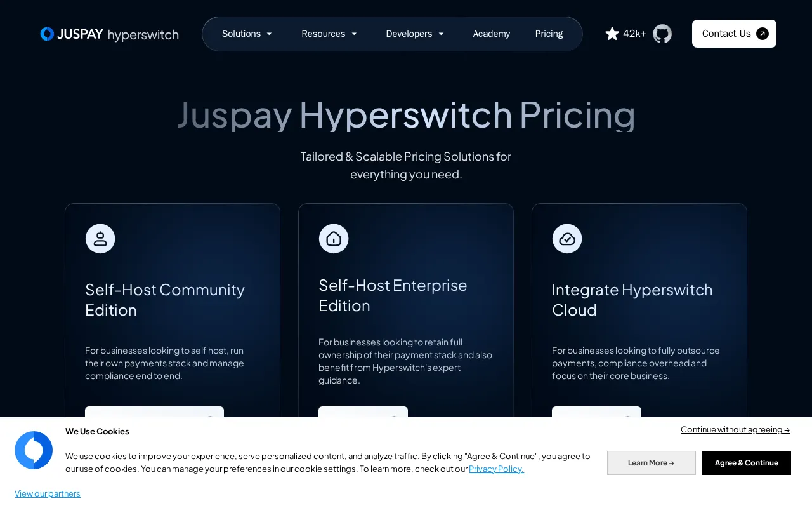Click the Hyperswitch Cloud checkmark icon

[567, 239]
